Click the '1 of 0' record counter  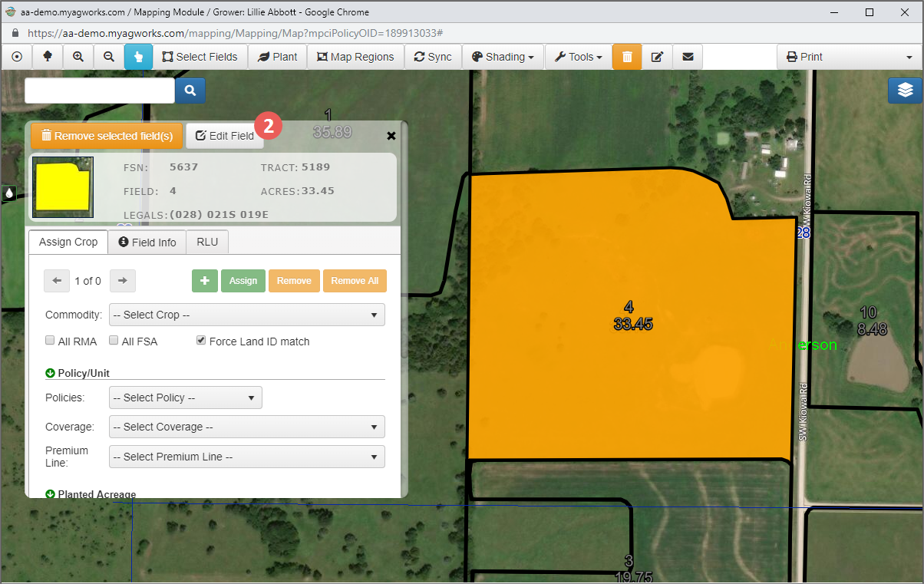click(x=87, y=281)
